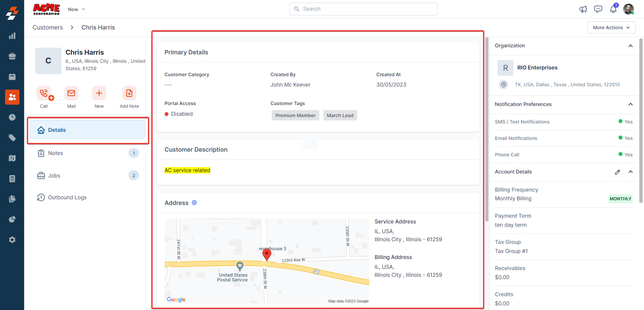Open Settings gear in left sidebar
The height and width of the screenshot is (310, 644).
point(12,240)
